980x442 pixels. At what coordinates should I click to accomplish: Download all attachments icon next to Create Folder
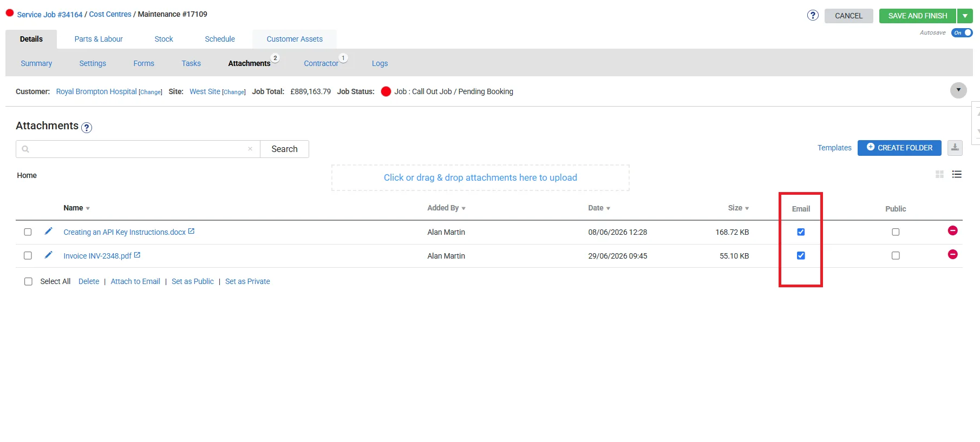[955, 148]
